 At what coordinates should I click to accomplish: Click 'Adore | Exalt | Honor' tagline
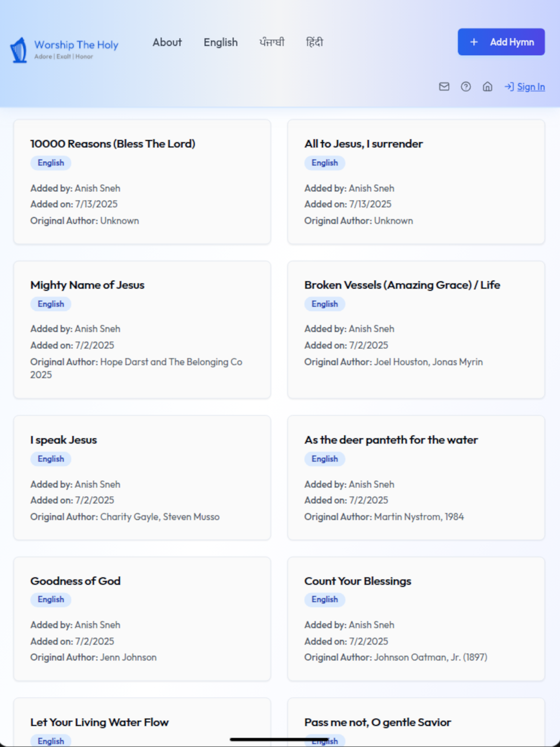point(63,56)
